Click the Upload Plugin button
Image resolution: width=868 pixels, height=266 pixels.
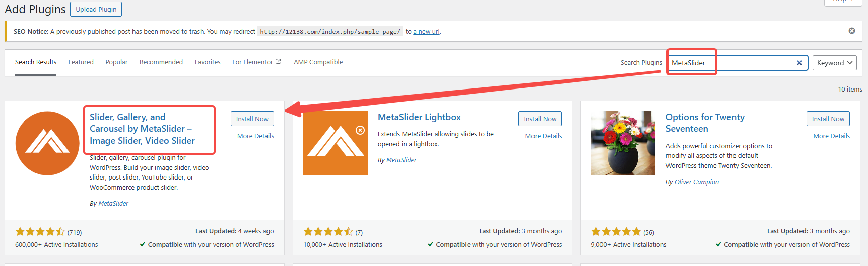[96, 9]
